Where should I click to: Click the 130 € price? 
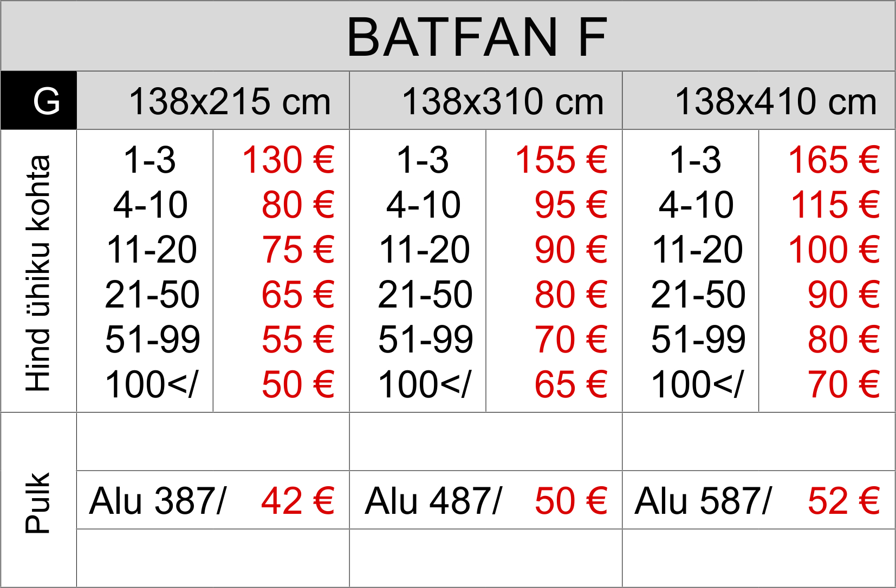288,160
